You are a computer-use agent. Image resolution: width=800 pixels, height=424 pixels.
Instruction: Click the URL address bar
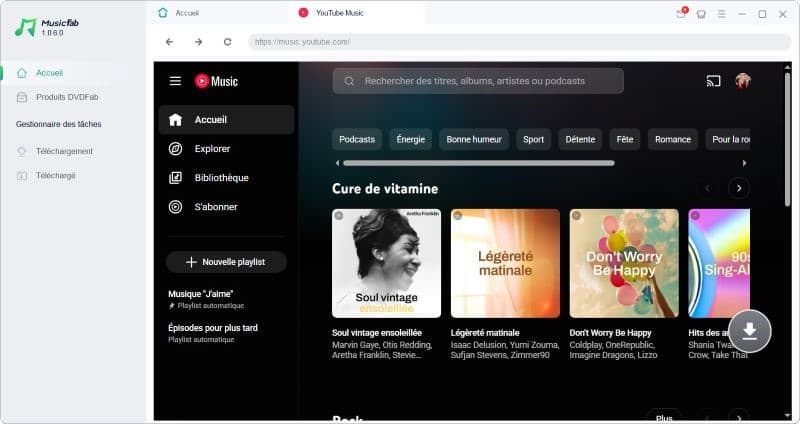click(x=519, y=42)
